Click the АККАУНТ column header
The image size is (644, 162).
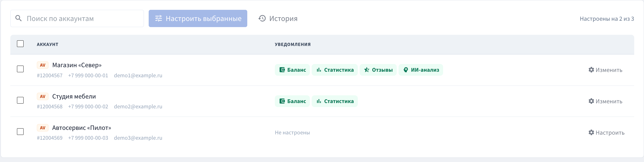tap(47, 44)
